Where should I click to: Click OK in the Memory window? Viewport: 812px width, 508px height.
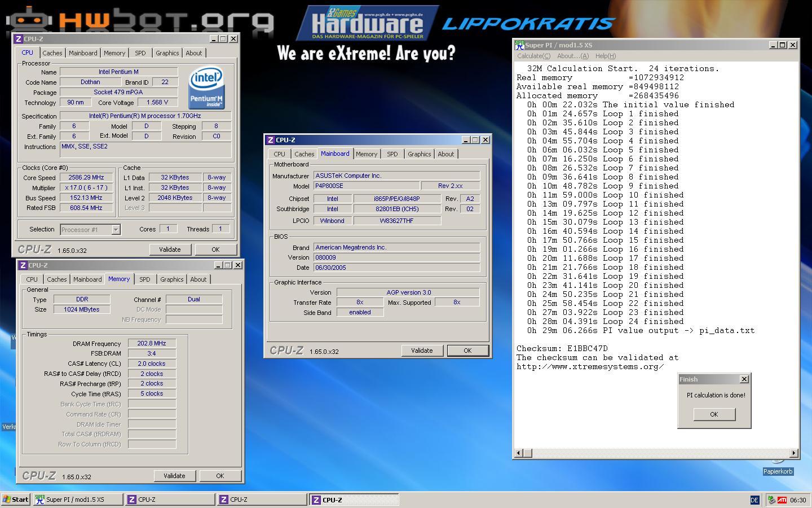pos(220,476)
